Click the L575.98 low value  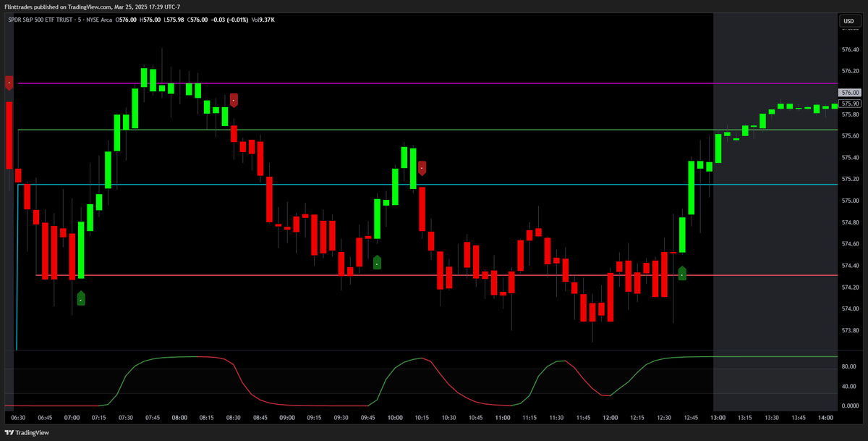174,20
